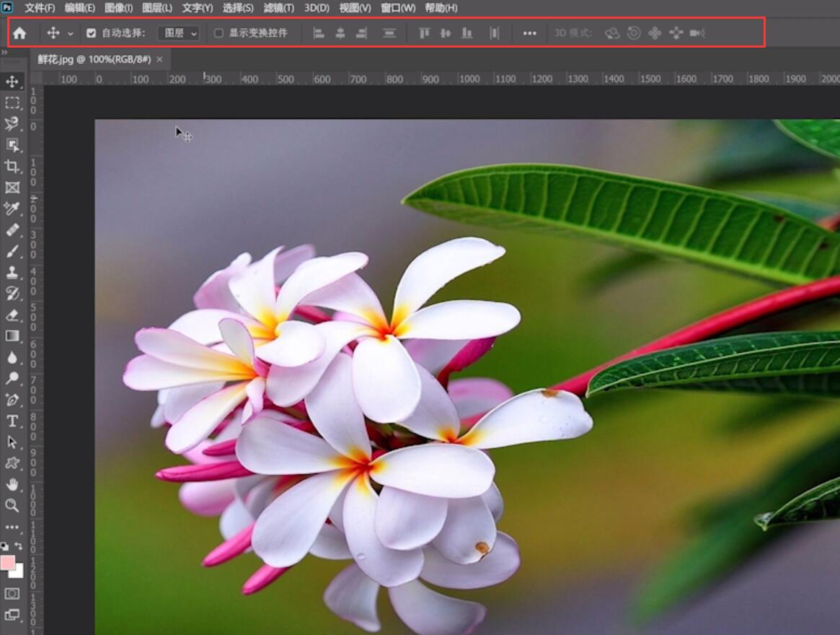The image size is (840, 635).
Task: Open the 窗口(W) menu
Action: (x=398, y=8)
